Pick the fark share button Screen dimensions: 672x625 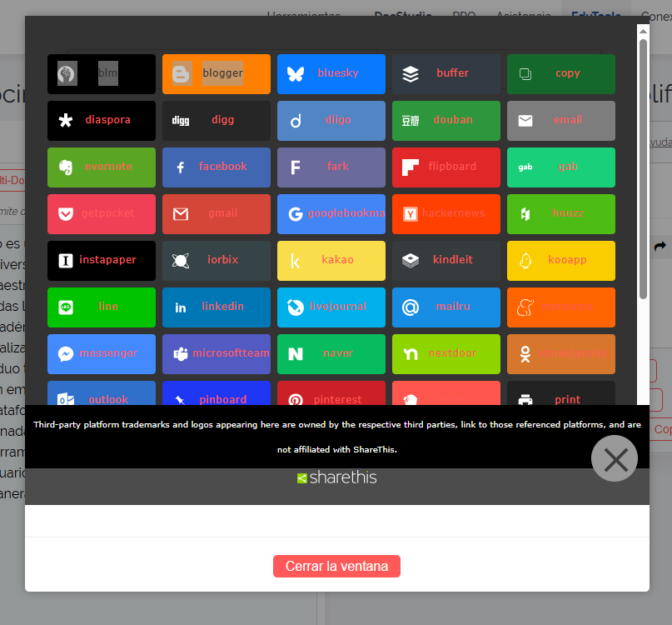pyautogui.click(x=331, y=167)
